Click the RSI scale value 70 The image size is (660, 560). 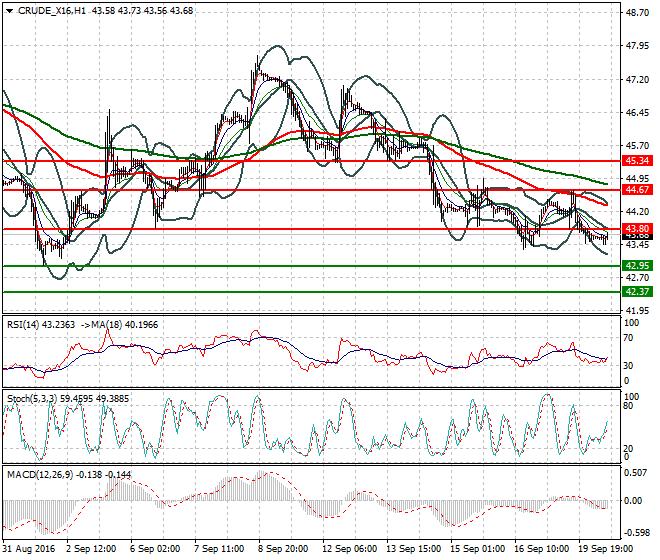click(628, 338)
